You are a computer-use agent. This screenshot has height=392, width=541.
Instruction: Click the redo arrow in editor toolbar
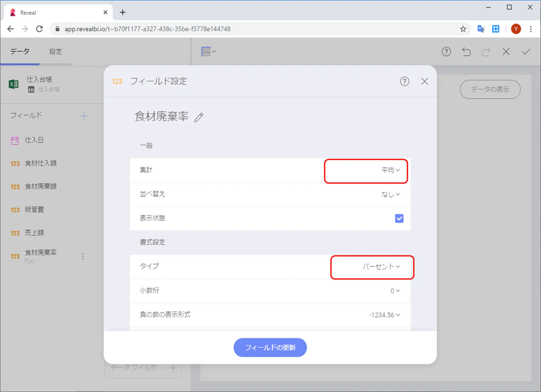point(486,52)
